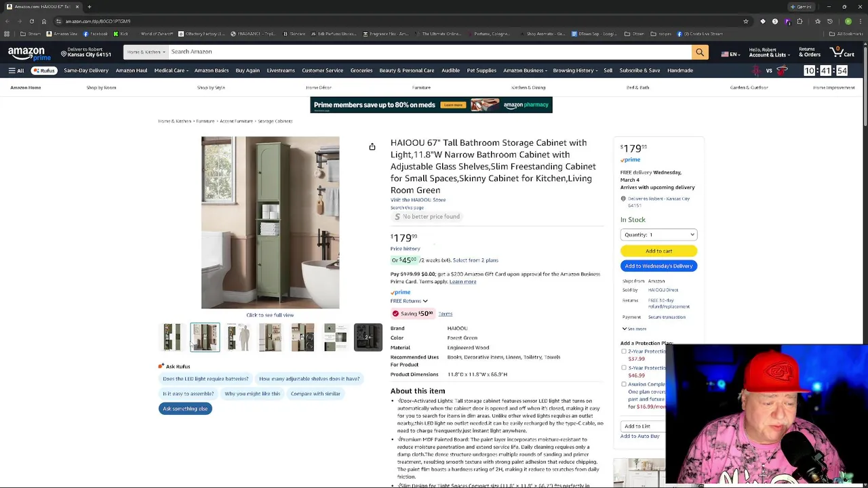Click the orange search magnifier button

pyautogui.click(x=700, y=52)
